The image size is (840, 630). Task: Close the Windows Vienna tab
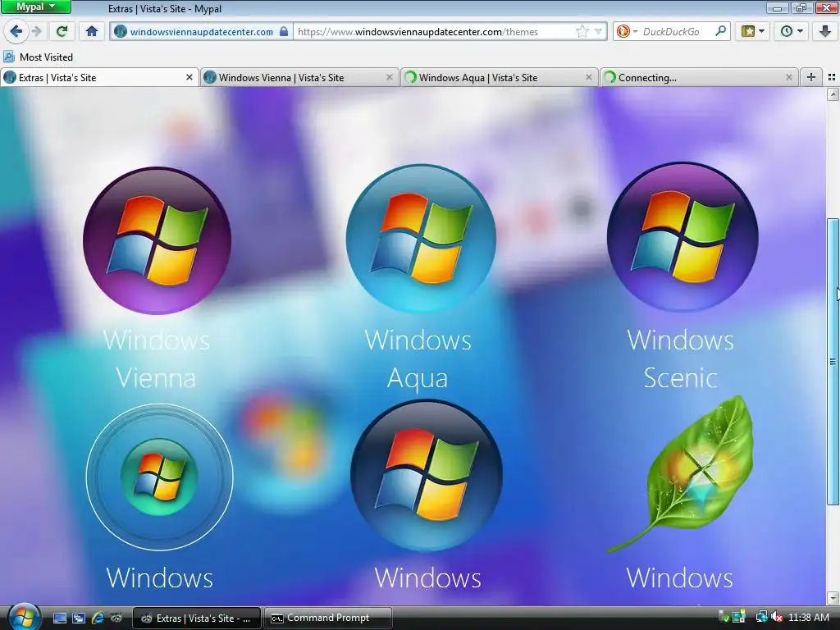pyautogui.click(x=390, y=78)
